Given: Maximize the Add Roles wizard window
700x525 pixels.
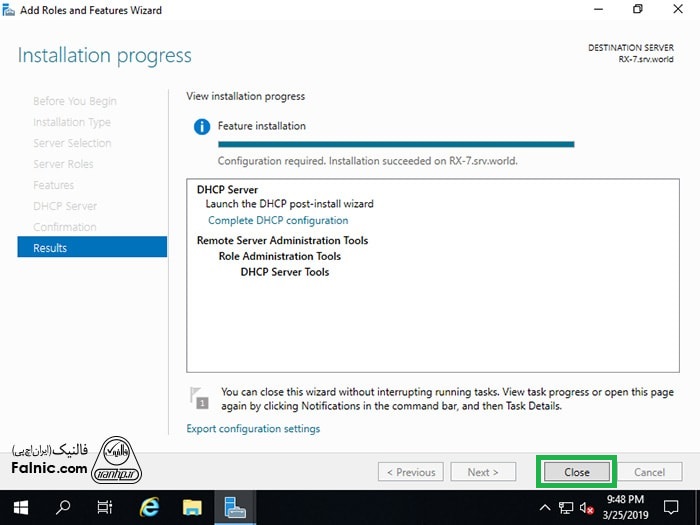Looking at the screenshot, I should pos(637,10).
